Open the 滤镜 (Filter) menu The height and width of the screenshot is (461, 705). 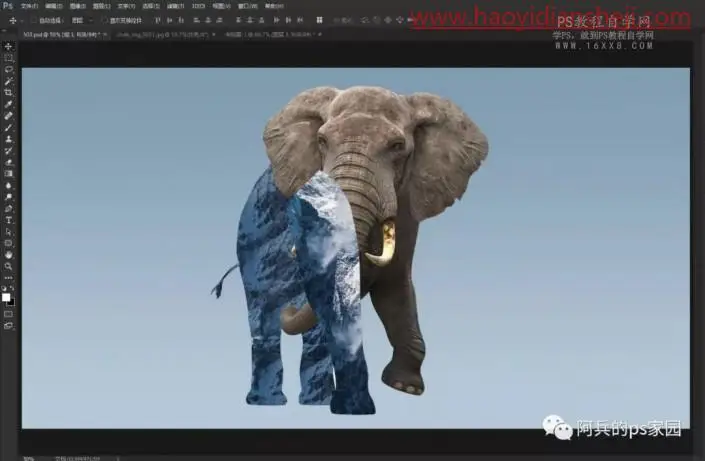pyautogui.click(x=175, y=6)
